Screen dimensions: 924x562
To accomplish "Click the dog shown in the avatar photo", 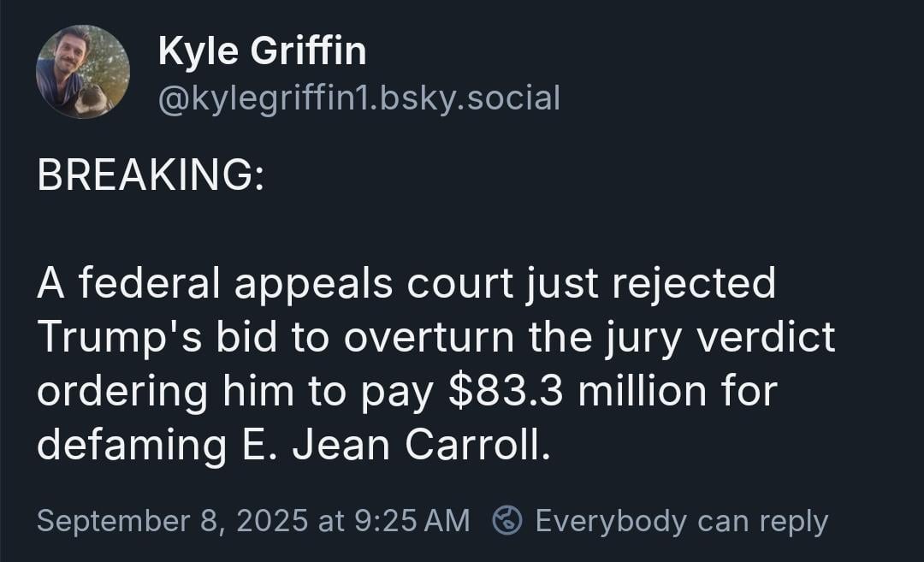I will click(94, 99).
